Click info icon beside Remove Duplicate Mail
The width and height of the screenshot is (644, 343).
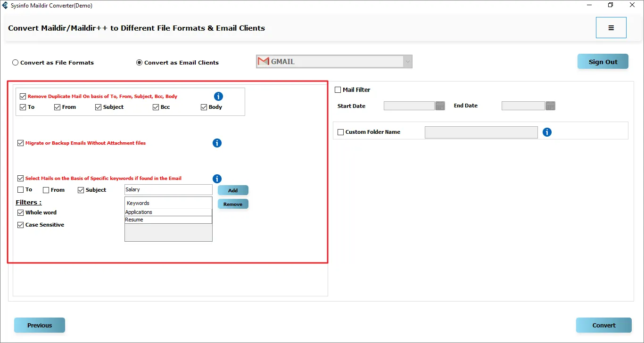(218, 96)
